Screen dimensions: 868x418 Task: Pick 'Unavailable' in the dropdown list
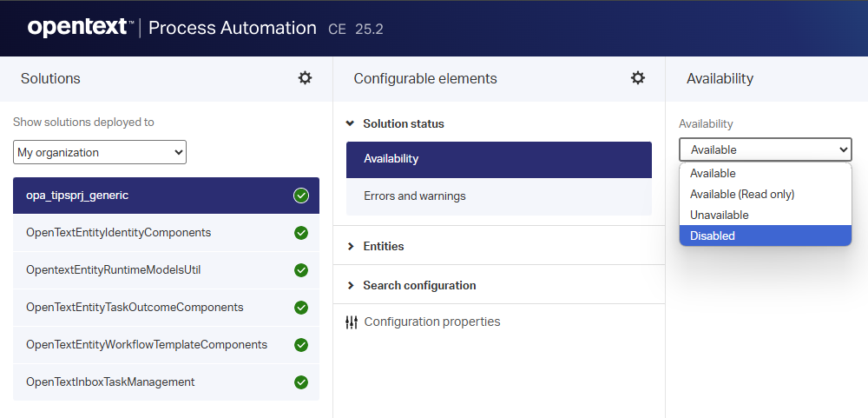(719, 215)
